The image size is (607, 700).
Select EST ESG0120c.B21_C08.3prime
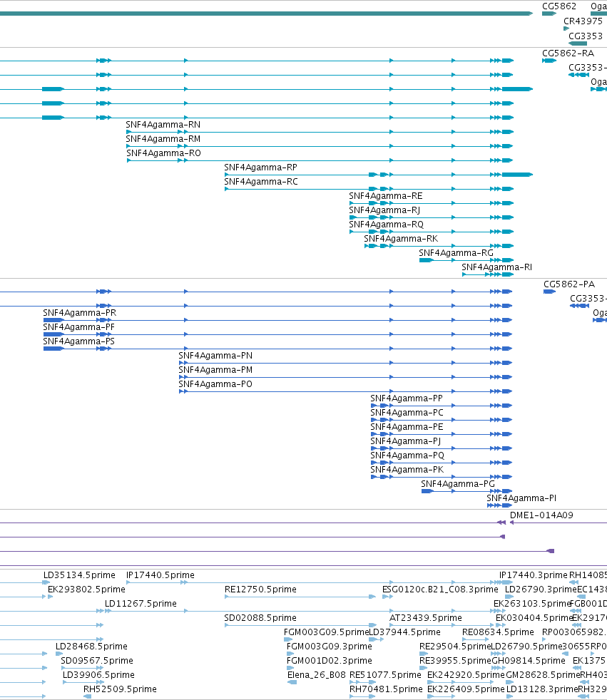pos(440,590)
